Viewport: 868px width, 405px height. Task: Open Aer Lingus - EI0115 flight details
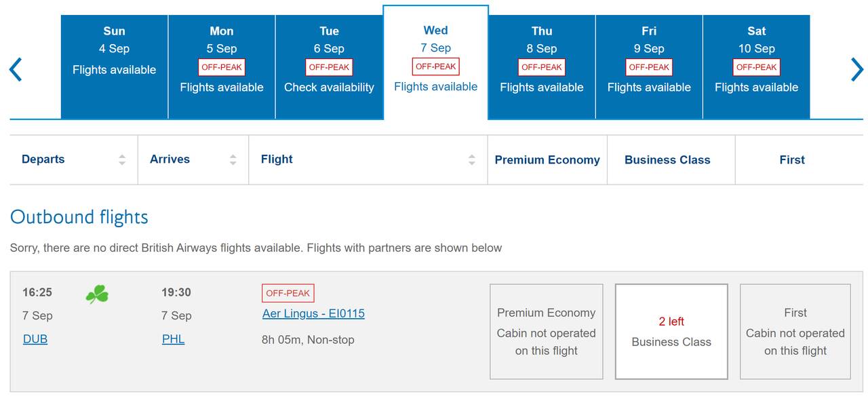pos(313,313)
